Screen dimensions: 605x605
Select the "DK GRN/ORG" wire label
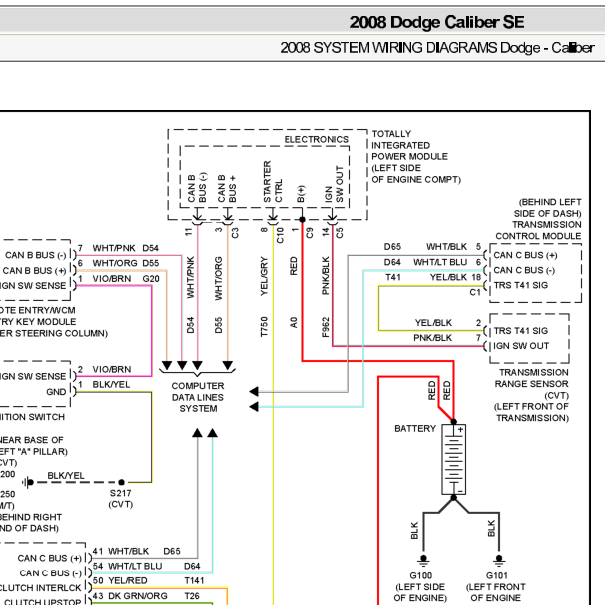[x=138, y=596]
